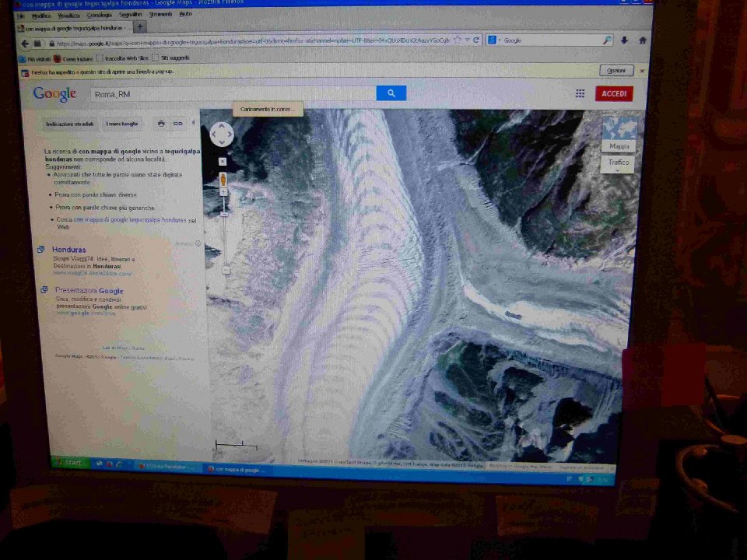Search the web for tegucigalpa honduras link
This screenshot has width=747, height=560.
[130, 220]
